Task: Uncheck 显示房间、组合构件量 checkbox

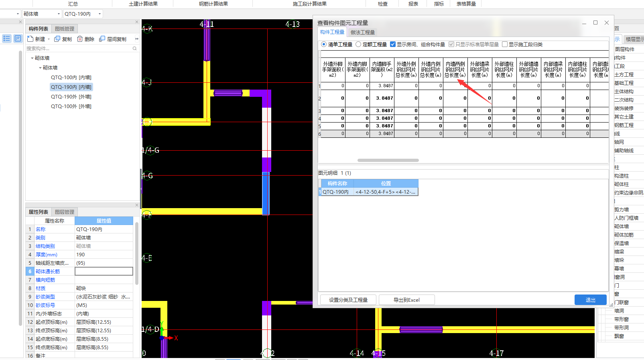Action: coord(393,44)
